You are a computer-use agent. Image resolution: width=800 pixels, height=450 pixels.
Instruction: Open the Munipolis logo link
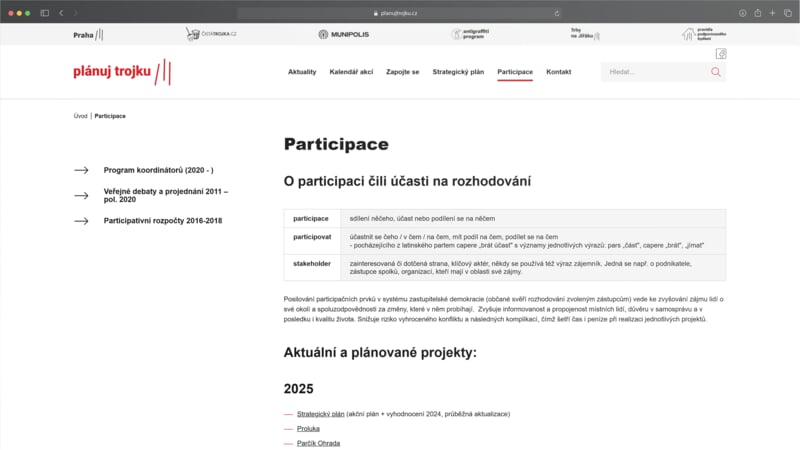click(343, 34)
